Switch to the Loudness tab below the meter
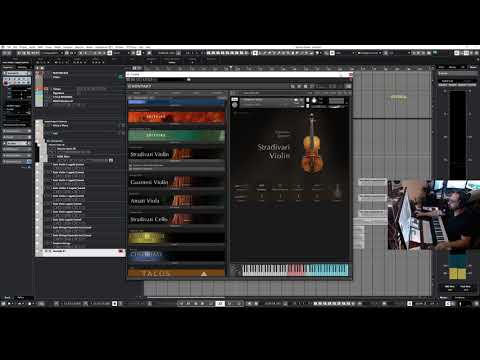The height and width of the screenshot is (360, 480). click(460, 297)
